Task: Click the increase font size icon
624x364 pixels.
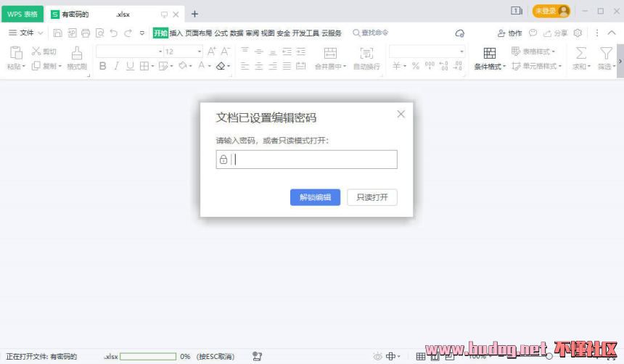Action: [x=212, y=51]
